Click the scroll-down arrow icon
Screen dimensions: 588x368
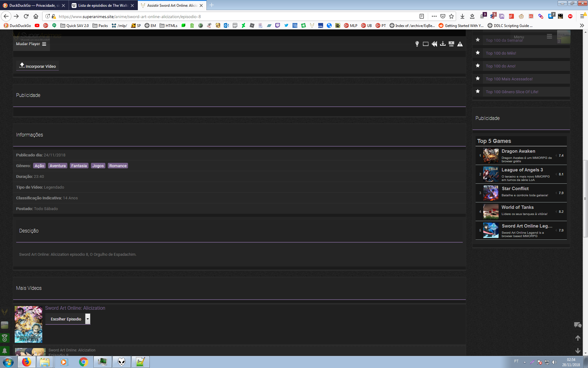pos(578,350)
